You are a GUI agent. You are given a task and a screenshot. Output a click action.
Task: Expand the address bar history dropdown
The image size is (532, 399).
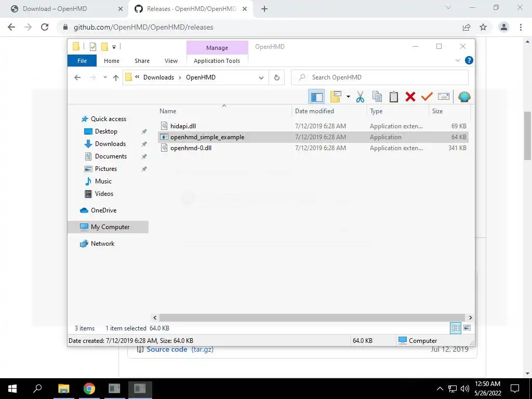pyautogui.click(x=261, y=78)
